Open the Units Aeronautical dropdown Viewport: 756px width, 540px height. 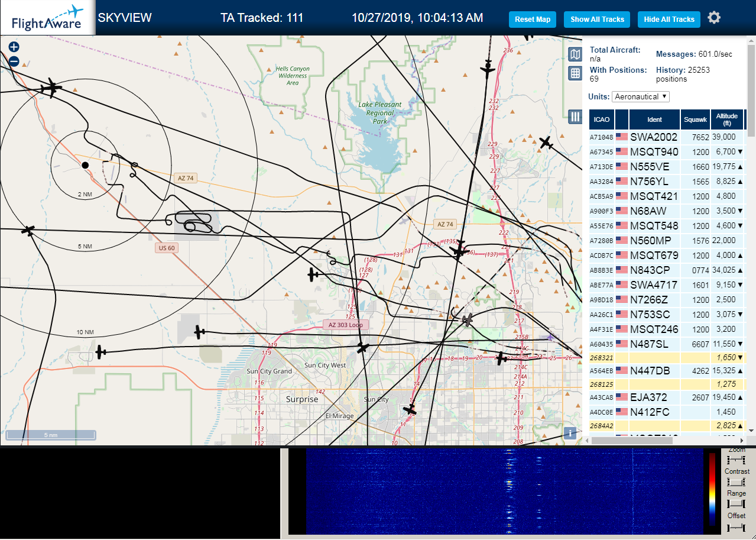[x=641, y=96]
